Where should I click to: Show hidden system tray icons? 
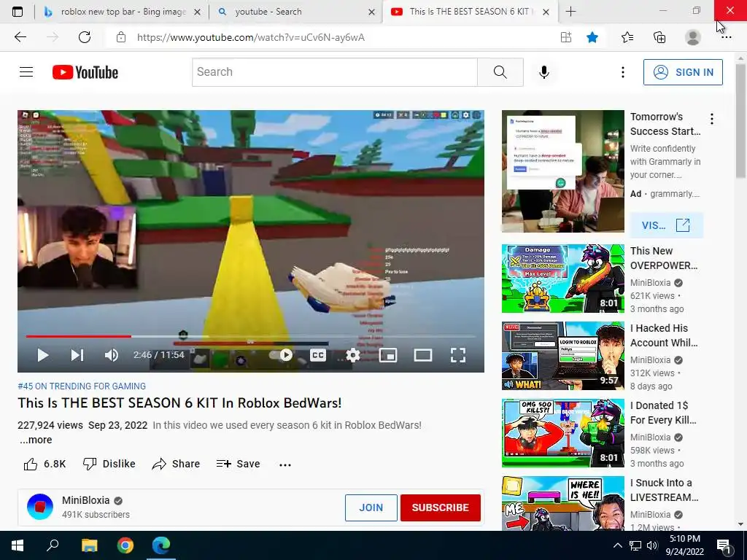pyautogui.click(x=617, y=545)
